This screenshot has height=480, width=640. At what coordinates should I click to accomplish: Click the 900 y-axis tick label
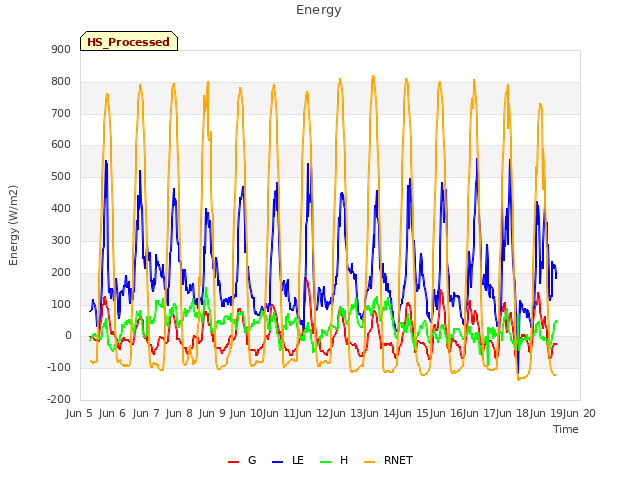(x=61, y=50)
